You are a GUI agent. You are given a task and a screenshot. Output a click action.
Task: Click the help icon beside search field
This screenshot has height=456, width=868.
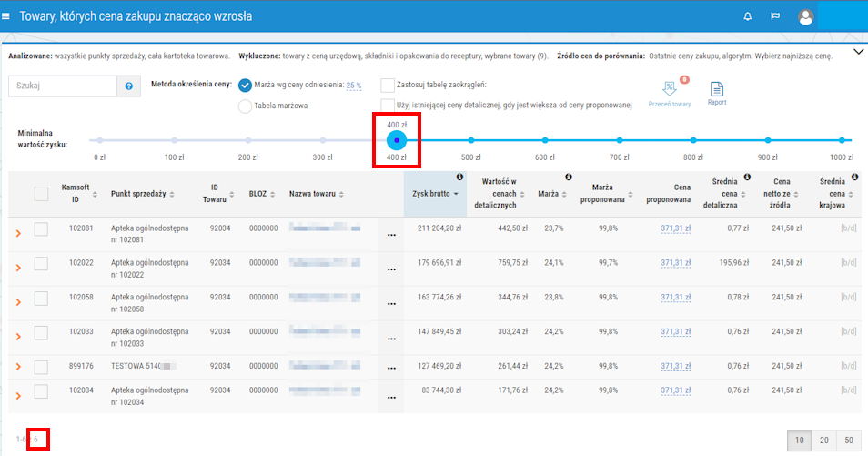[128, 86]
